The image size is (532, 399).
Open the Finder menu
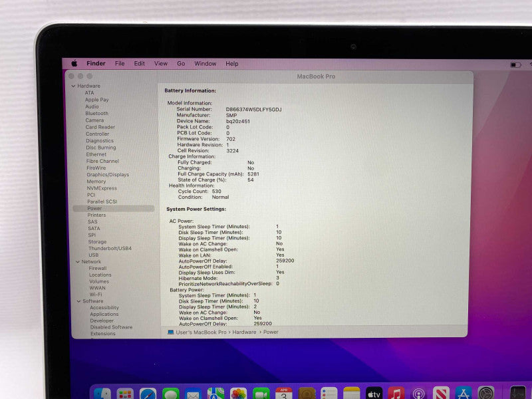click(x=96, y=63)
